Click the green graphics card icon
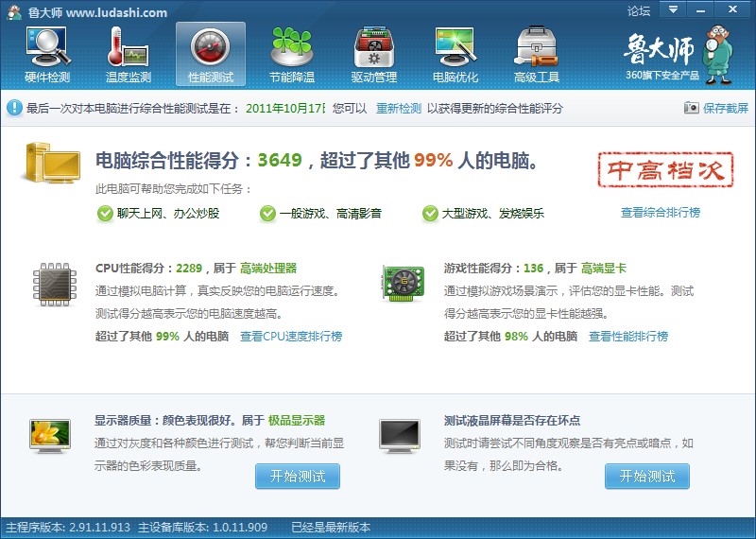Viewport: 756px width, 539px height. 404,284
